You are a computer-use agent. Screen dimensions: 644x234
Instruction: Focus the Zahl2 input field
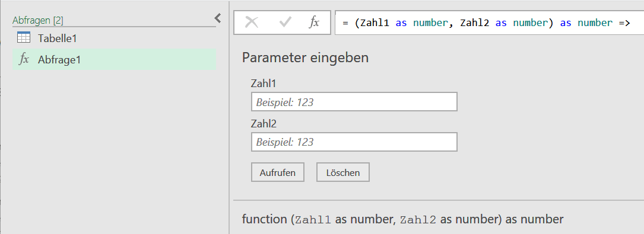tap(354, 142)
